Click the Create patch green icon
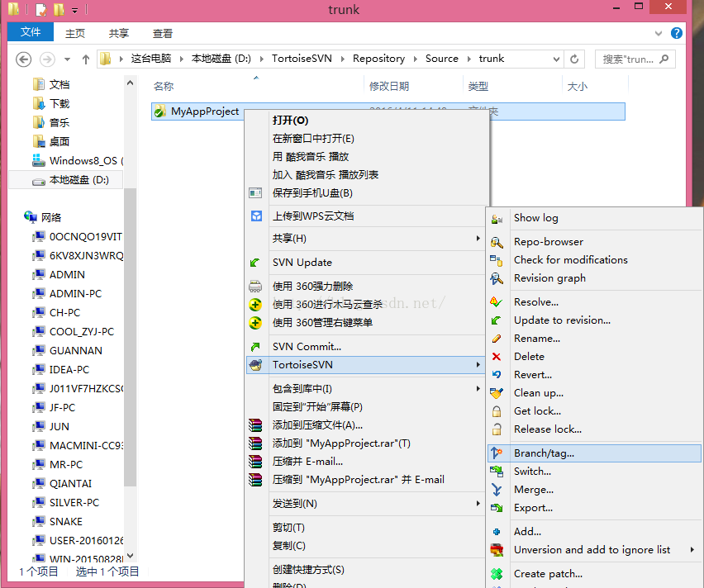 click(x=497, y=574)
